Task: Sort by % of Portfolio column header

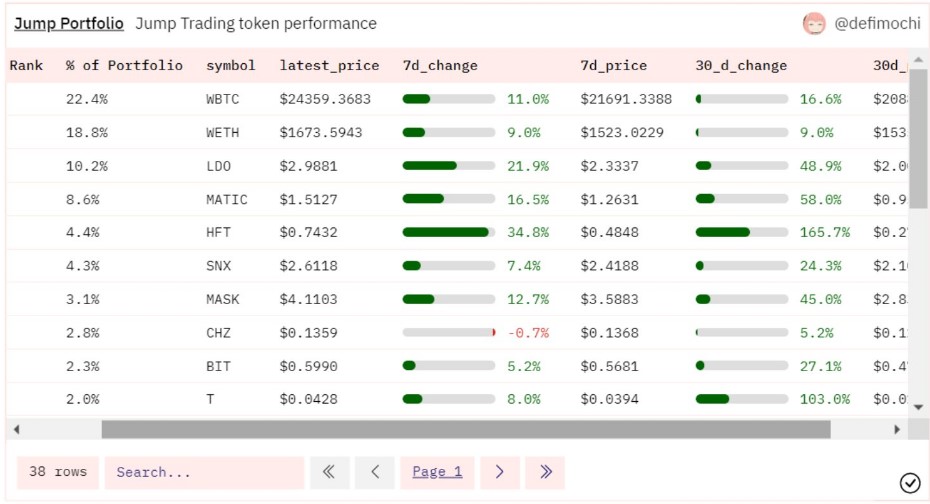Action: (124, 66)
